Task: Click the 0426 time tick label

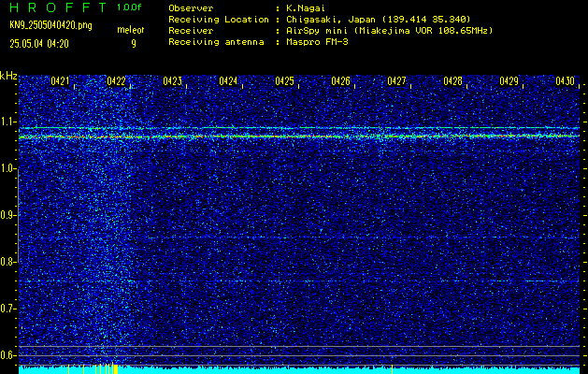Action: [x=340, y=80]
